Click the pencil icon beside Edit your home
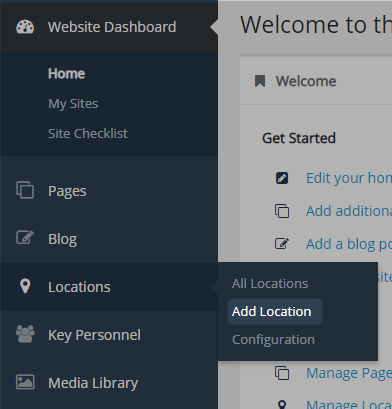This screenshot has width=392, height=409. [x=282, y=178]
